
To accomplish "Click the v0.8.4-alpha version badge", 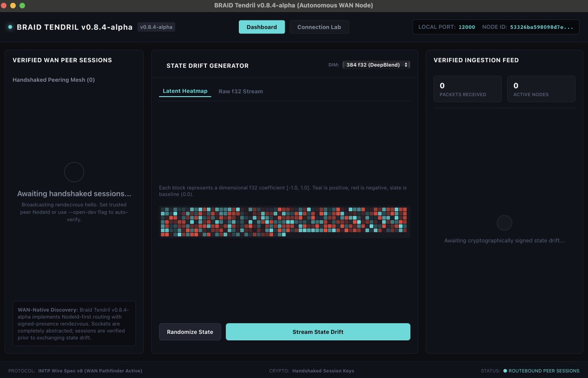I will pos(156,27).
